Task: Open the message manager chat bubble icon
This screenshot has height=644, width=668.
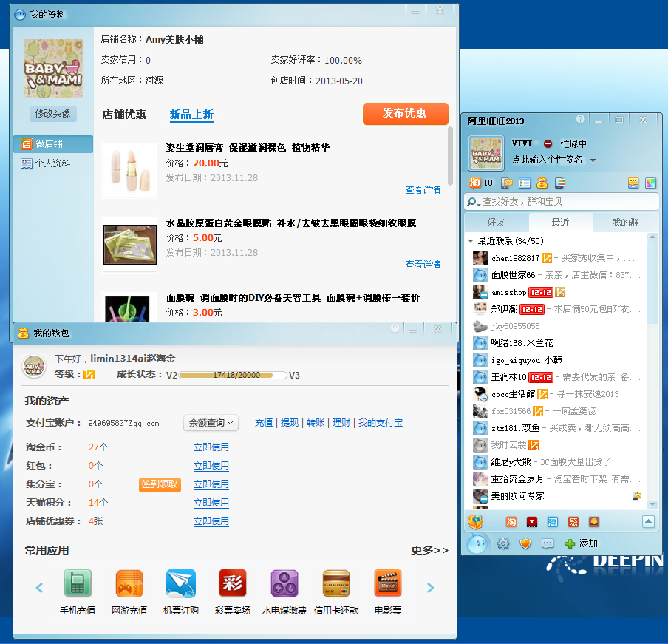Action: pyautogui.click(x=548, y=543)
